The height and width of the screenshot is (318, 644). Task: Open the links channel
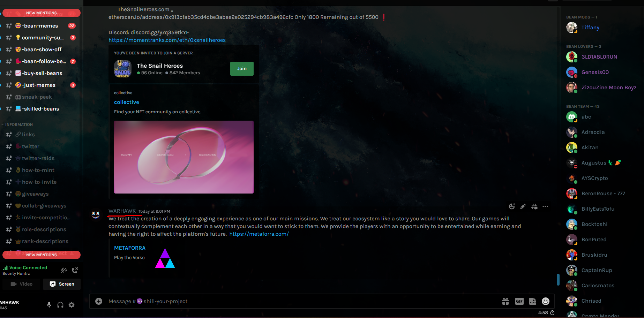pos(42,135)
